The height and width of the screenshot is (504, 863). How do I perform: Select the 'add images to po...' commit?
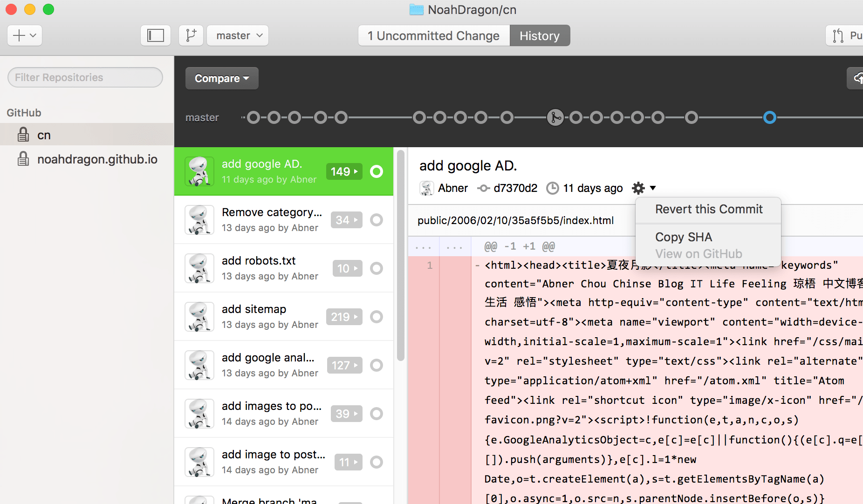click(x=284, y=414)
